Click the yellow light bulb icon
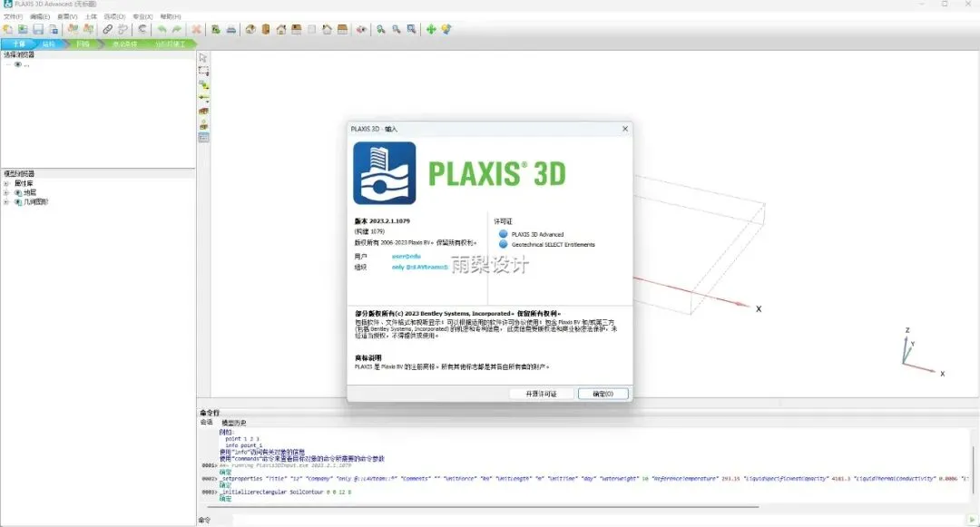The height and width of the screenshot is (527, 980). [x=446, y=29]
